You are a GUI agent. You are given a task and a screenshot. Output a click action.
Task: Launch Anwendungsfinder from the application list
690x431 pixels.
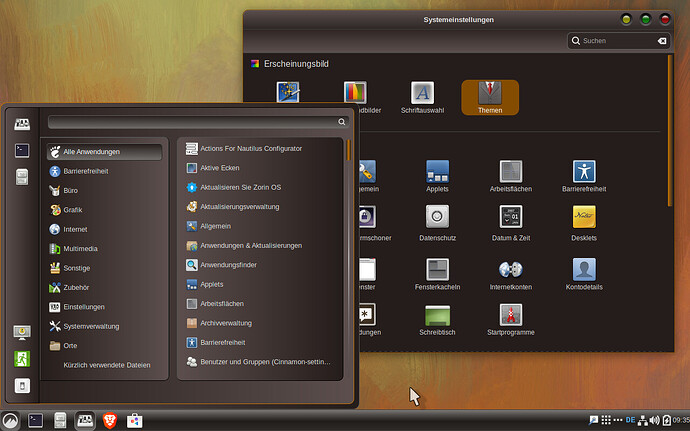click(x=228, y=265)
